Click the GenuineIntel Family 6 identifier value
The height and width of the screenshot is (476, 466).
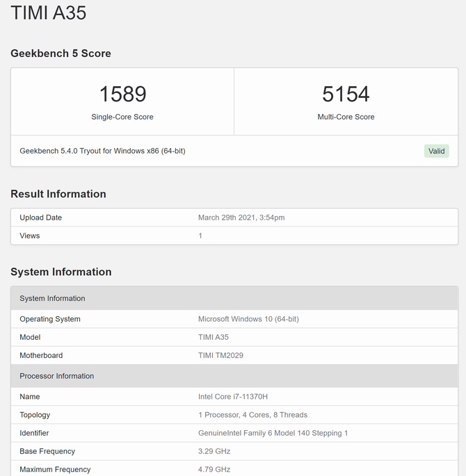(x=273, y=433)
